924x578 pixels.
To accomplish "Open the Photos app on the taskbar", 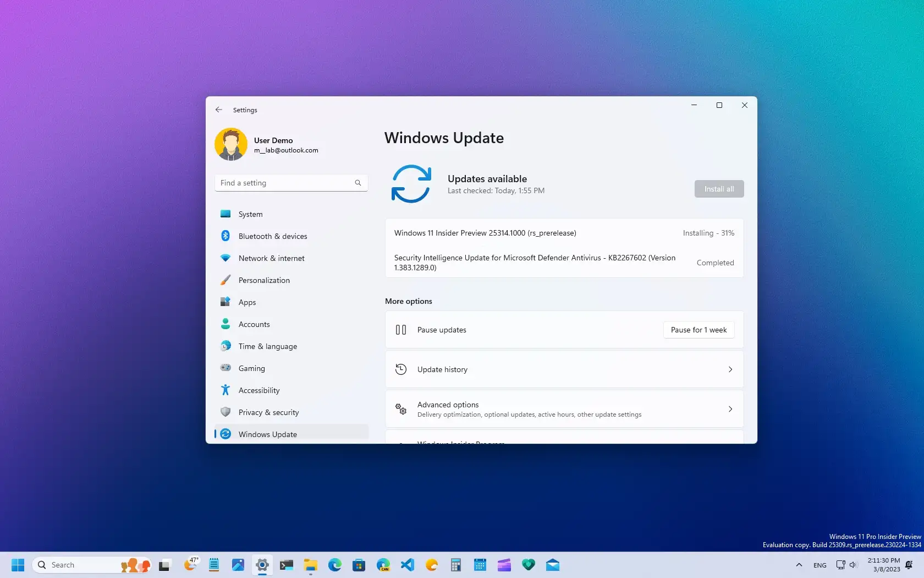I will pos(238,565).
